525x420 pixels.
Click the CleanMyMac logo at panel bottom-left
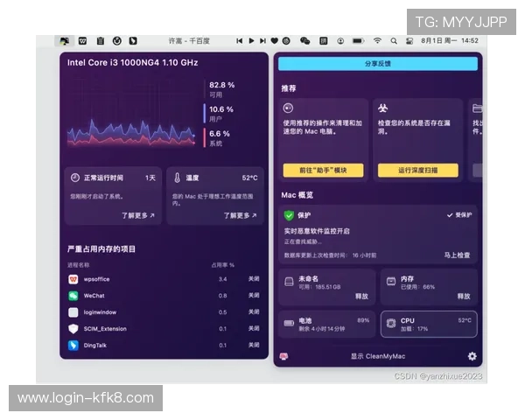(x=283, y=356)
